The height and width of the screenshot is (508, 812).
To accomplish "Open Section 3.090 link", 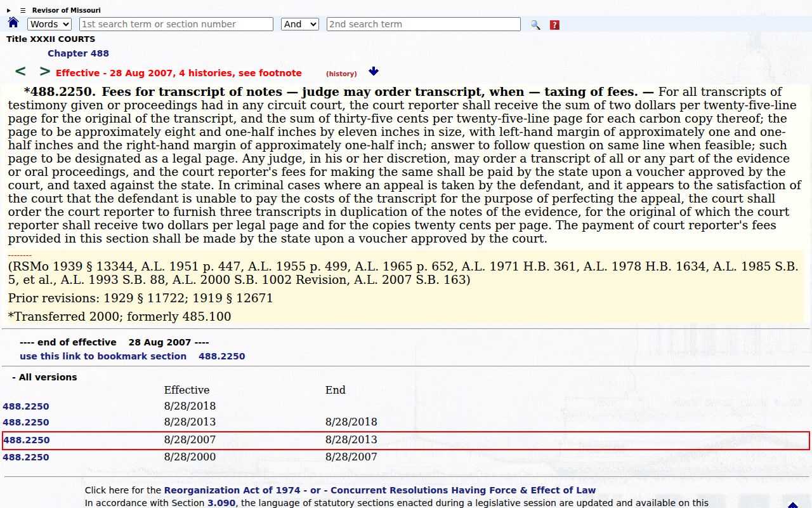I will coord(221,503).
